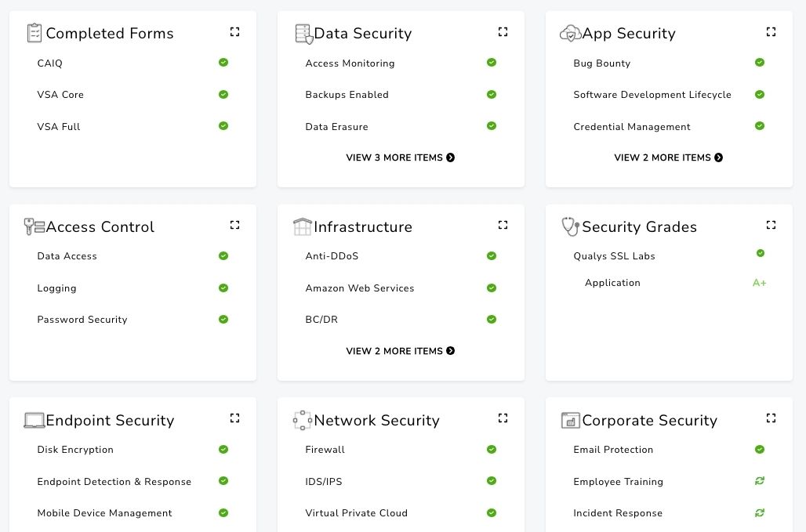Select the Credential Management row

click(669, 126)
